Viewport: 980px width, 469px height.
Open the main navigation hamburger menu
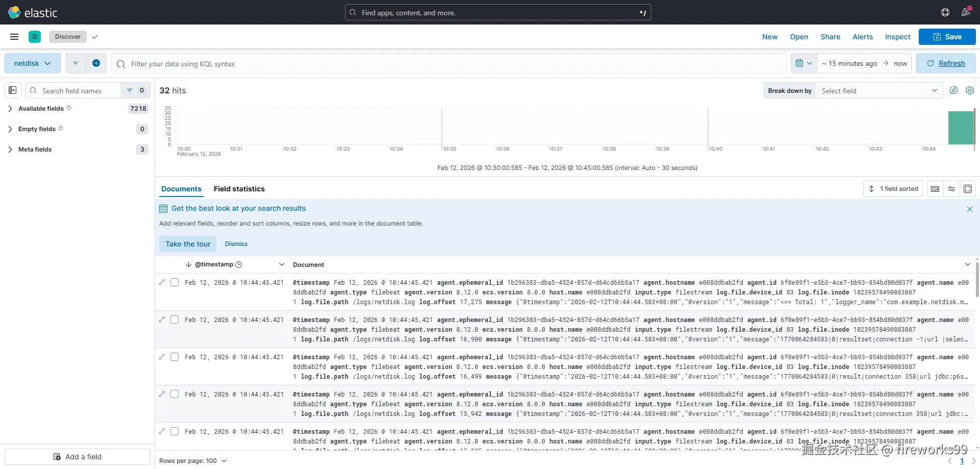(14, 37)
